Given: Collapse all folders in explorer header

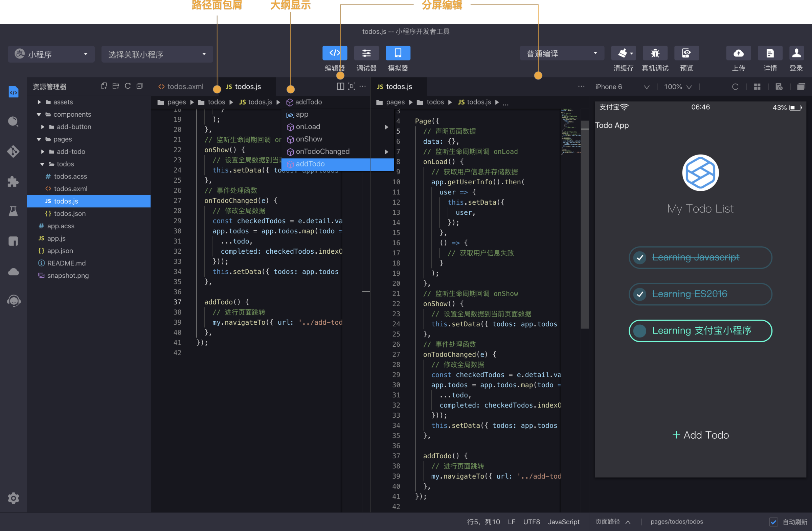Looking at the screenshot, I should [x=139, y=86].
